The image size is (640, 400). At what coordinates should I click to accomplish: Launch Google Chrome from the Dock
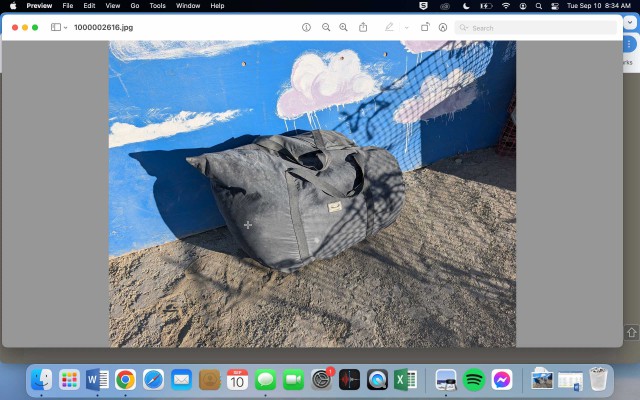[x=125, y=380]
